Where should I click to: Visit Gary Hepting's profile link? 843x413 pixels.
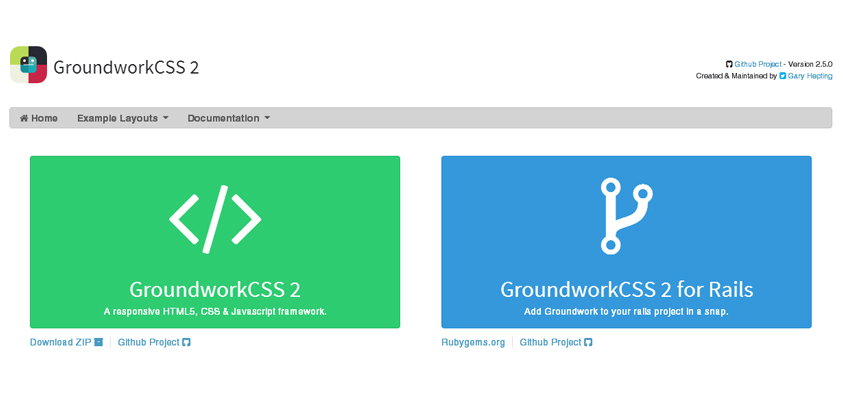coord(810,76)
